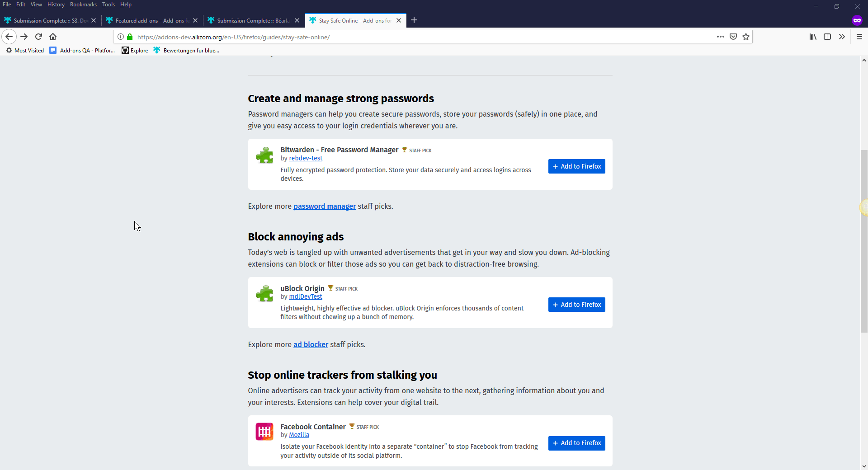The width and height of the screenshot is (868, 470).
Task: Open author mdlDevTest profile link
Action: tap(306, 296)
